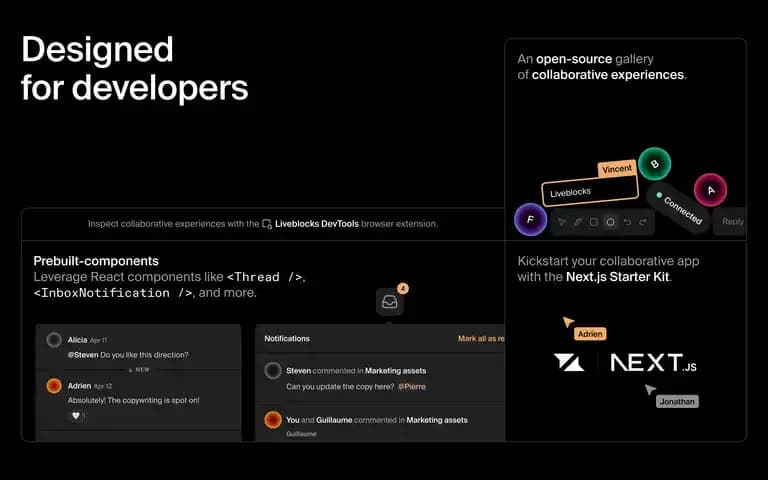Click the NEW divider marker in thread

[x=139, y=370]
